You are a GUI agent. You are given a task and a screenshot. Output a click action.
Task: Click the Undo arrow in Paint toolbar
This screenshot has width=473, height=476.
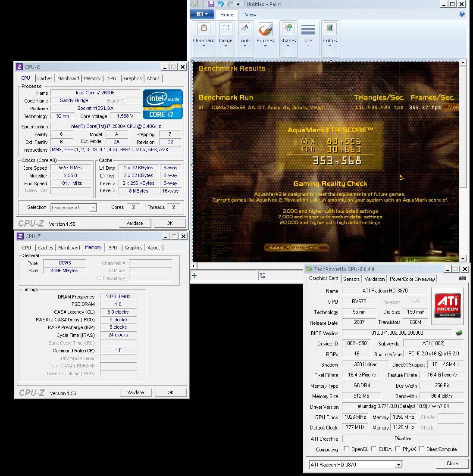tap(221, 4)
